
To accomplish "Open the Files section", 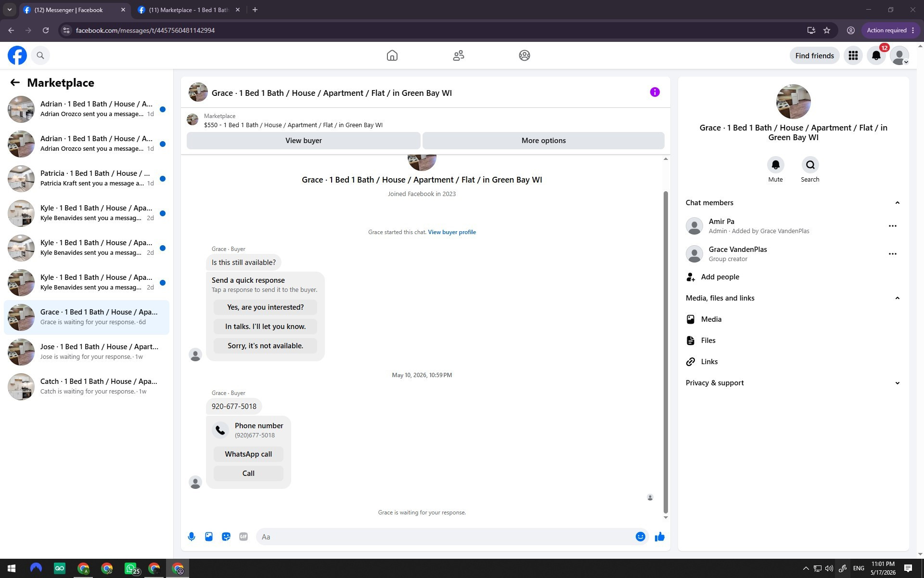I will (x=793, y=341).
